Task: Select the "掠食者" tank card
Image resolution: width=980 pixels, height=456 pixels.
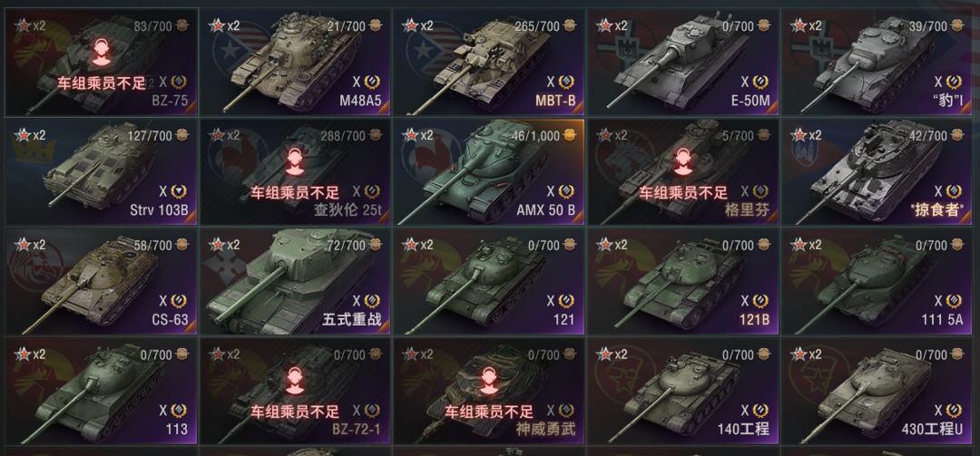Action: click(x=877, y=171)
